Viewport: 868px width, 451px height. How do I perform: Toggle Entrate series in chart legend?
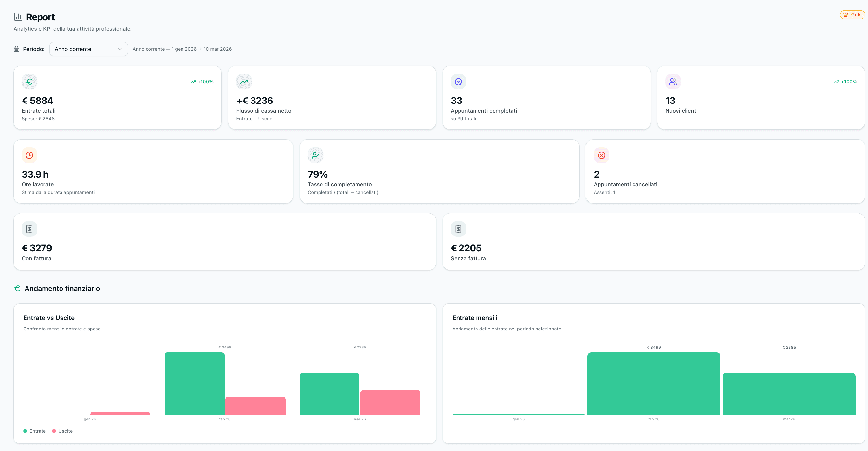tap(34, 431)
